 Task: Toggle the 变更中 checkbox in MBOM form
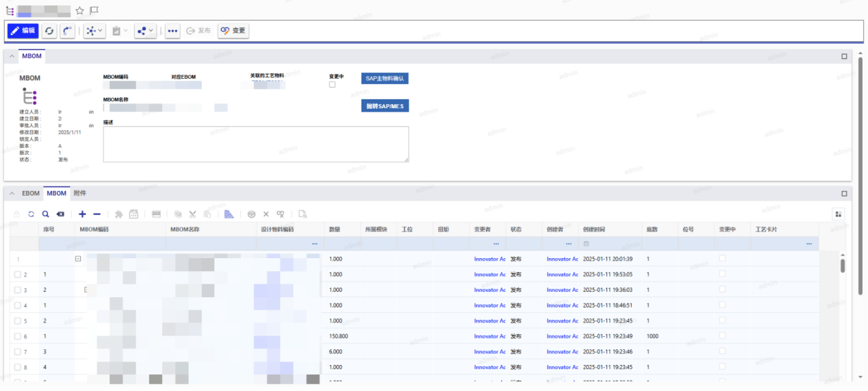click(x=333, y=85)
